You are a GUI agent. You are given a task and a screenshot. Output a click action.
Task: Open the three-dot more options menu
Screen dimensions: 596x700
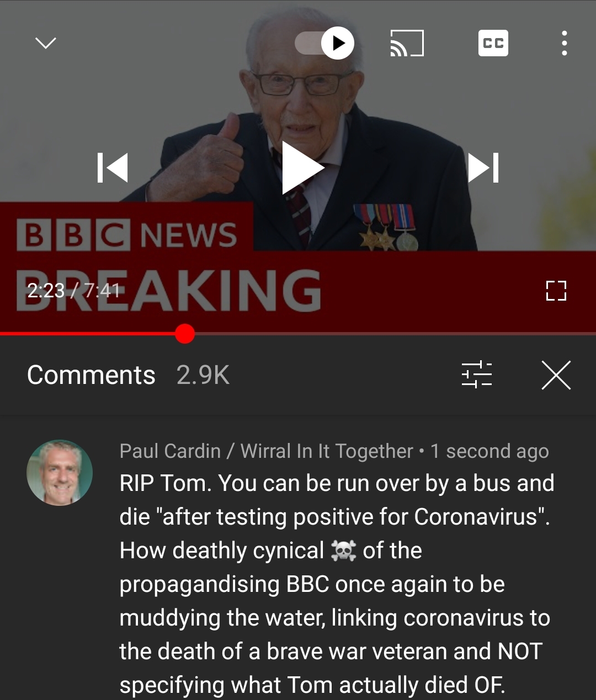coord(564,43)
